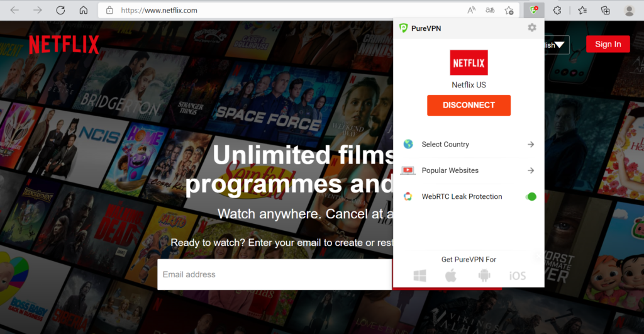Viewport: 644px width, 334px height.
Task: Open the Netflix language dropdown
Action: (x=556, y=45)
